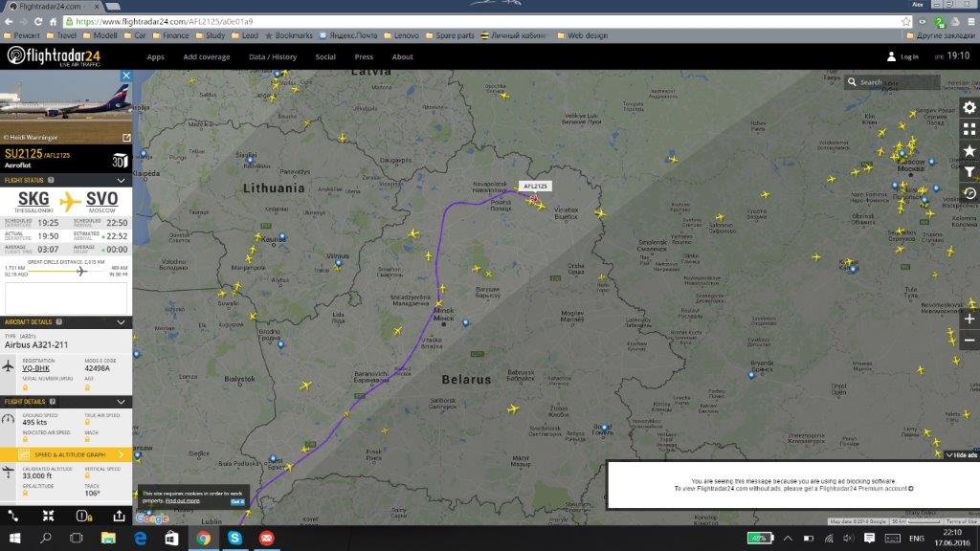This screenshot has width=980, height=551.
Task: Open Microsoft Edge from the taskbar
Action: (140, 538)
